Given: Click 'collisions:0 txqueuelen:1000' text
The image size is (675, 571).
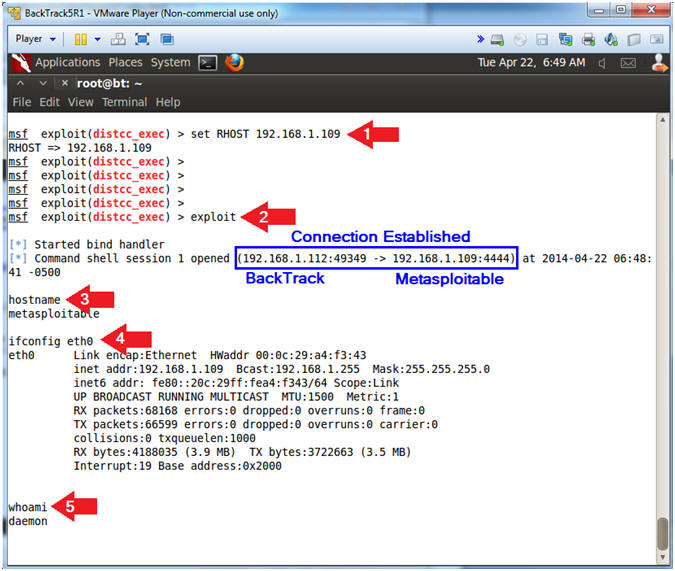Looking at the screenshot, I should pyautogui.click(x=164, y=438).
